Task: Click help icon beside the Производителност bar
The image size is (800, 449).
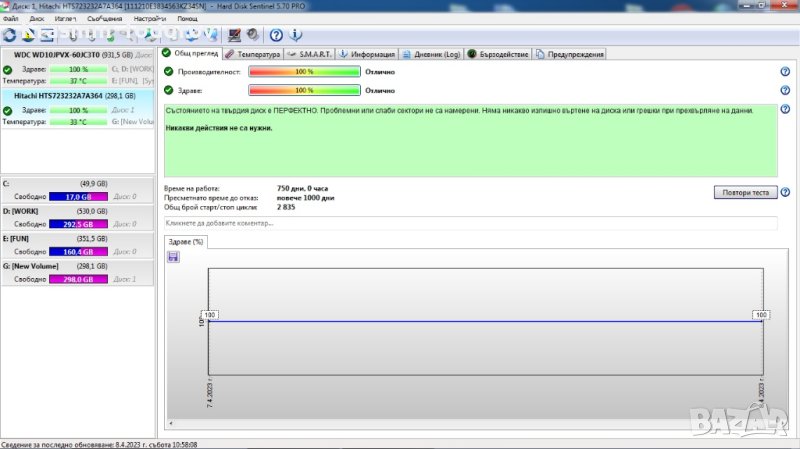Action: [785, 72]
